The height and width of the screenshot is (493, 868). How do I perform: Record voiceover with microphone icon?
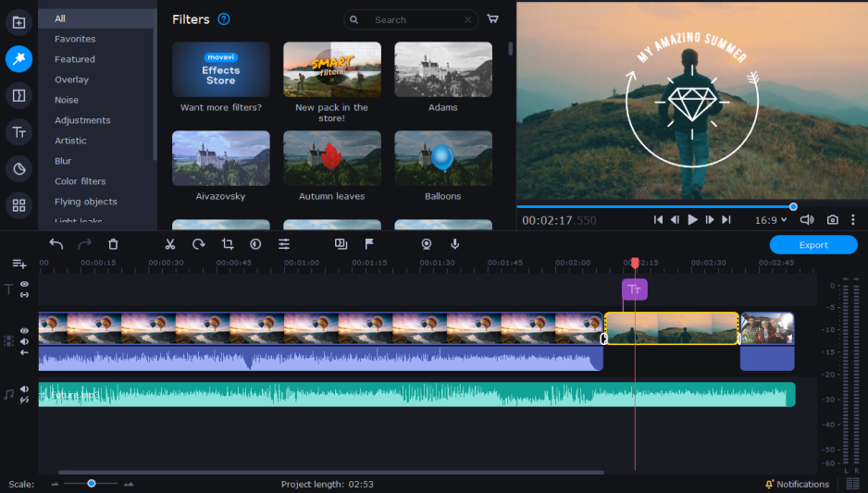[454, 244]
